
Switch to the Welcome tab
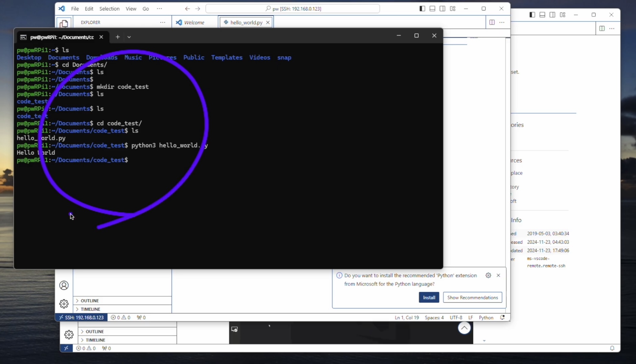[x=194, y=22]
